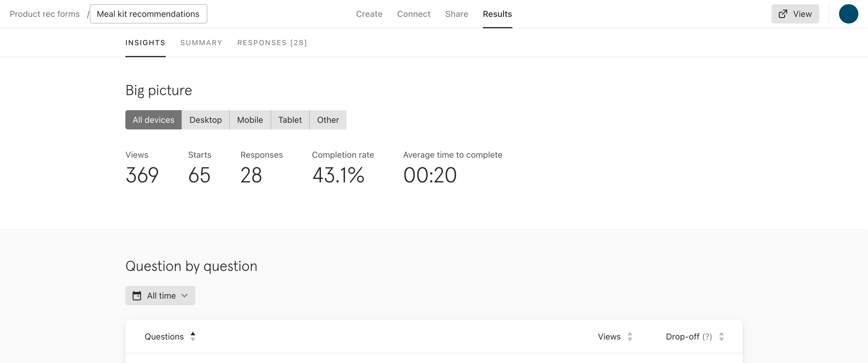
Task: Filter results by Desktop
Action: tap(206, 120)
